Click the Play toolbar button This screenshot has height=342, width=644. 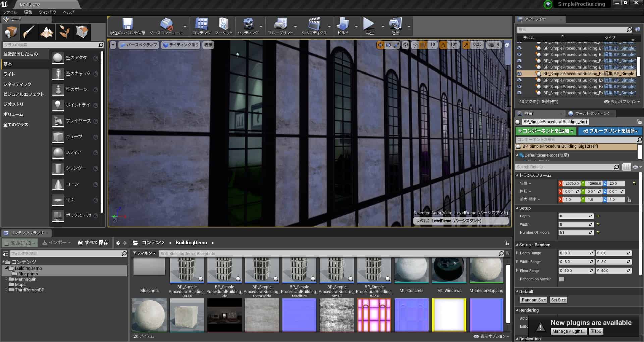(370, 26)
